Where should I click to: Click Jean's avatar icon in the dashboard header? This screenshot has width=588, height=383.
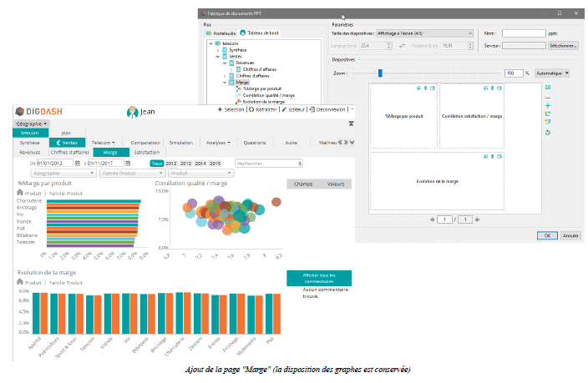(132, 112)
